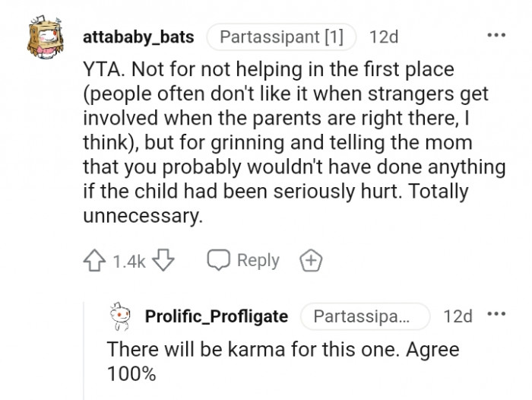Click the speech bubble reply icon

[218, 261]
